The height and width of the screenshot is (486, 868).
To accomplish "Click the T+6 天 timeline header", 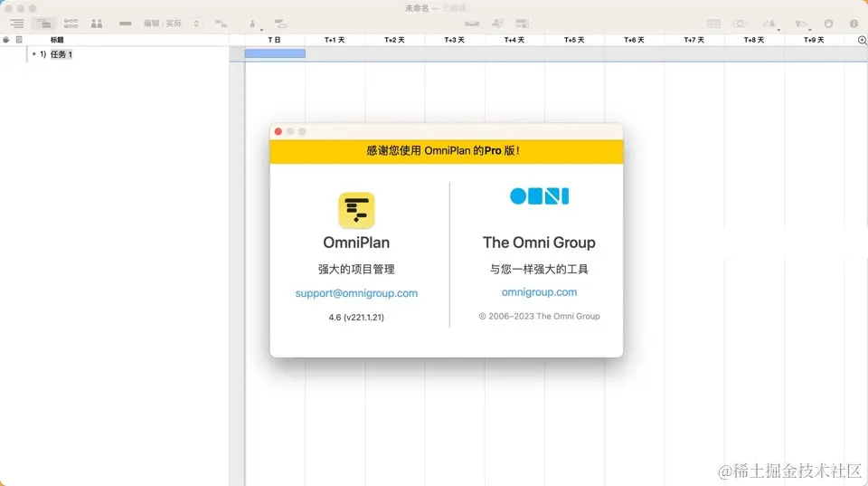I will (634, 40).
